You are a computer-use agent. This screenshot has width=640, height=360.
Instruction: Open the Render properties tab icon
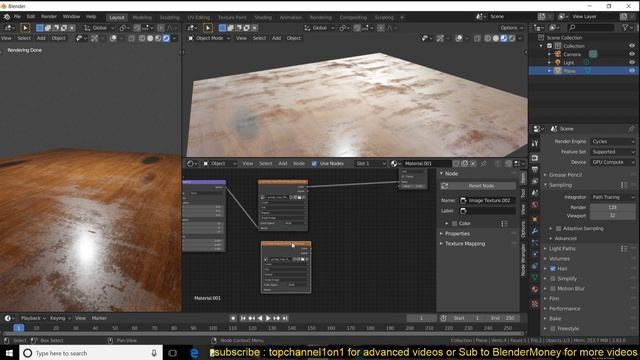pos(535,158)
